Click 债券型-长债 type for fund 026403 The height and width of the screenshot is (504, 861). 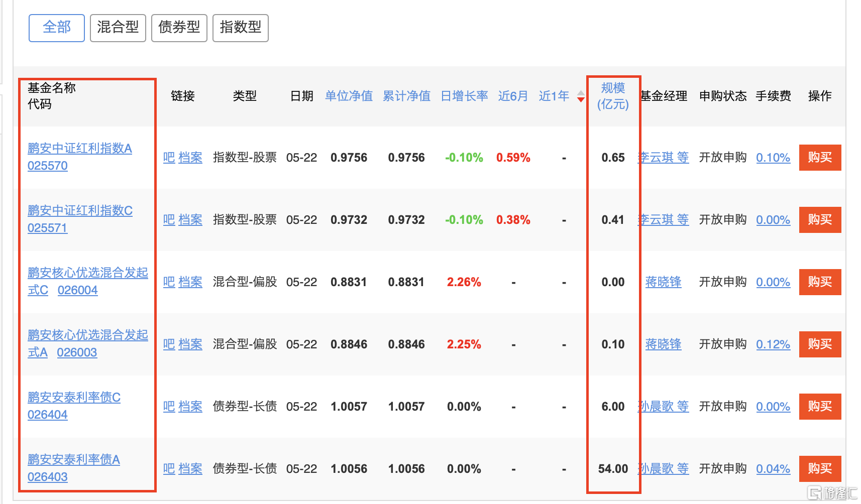tap(245, 469)
